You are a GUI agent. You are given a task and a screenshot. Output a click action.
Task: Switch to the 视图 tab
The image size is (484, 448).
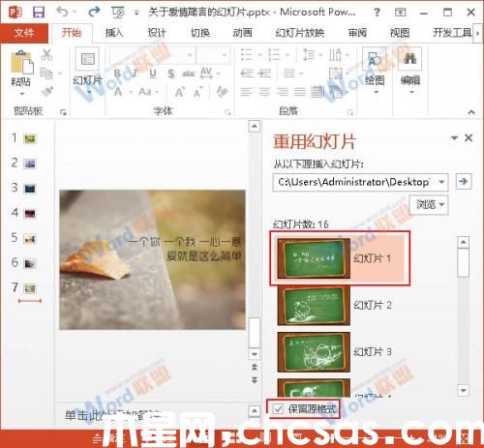(x=400, y=33)
